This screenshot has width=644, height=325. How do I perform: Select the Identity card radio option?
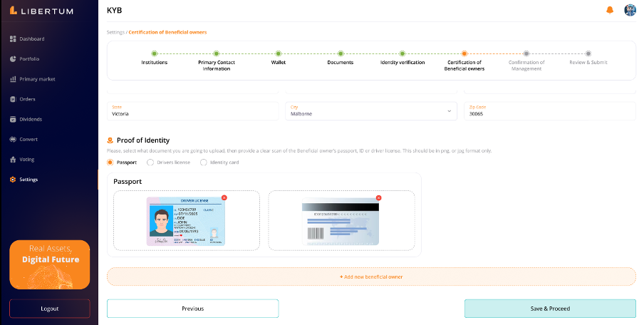click(x=204, y=162)
